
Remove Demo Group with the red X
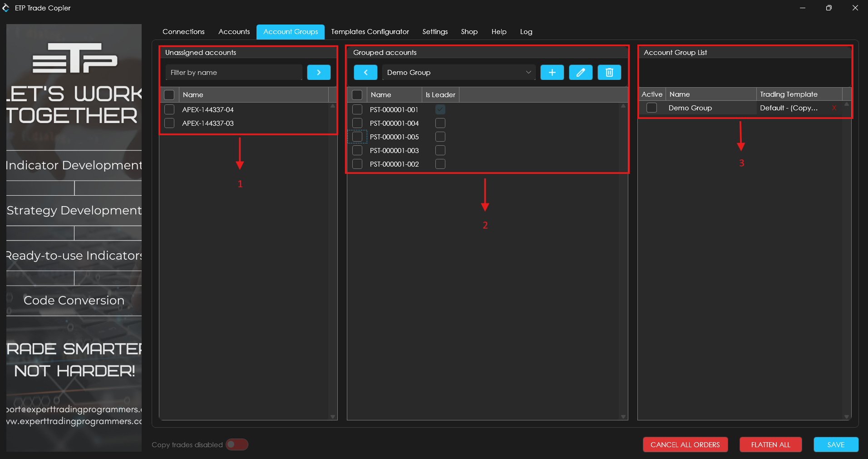click(x=834, y=108)
